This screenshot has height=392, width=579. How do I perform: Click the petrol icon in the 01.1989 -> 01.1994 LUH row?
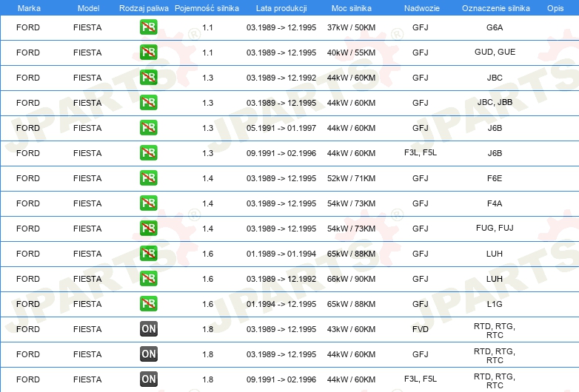pyautogui.click(x=148, y=254)
